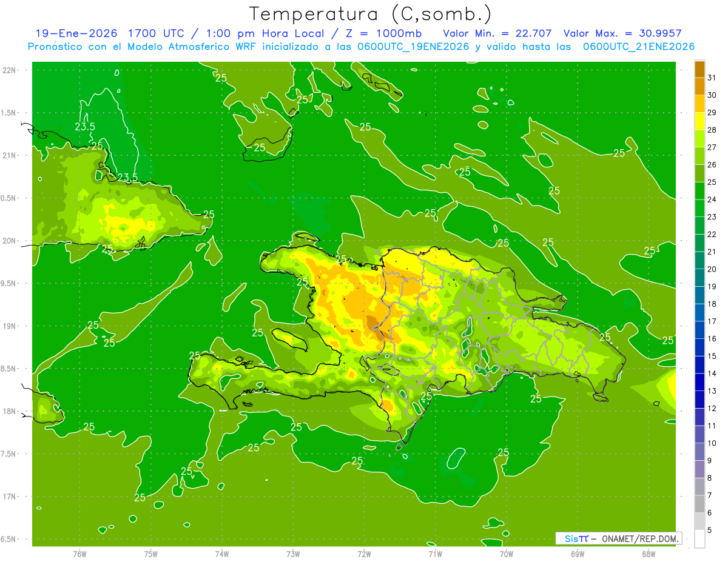This screenshot has height=562, width=728.
Task: Click the '72W' longitude axis label
Action: [x=364, y=554]
